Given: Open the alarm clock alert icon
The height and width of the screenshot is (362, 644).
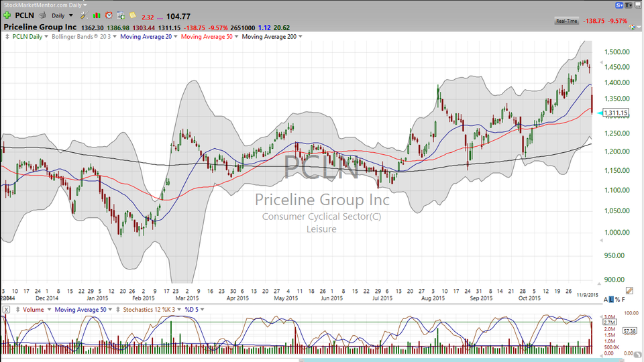Looking at the screenshot, I should (x=109, y=15).
